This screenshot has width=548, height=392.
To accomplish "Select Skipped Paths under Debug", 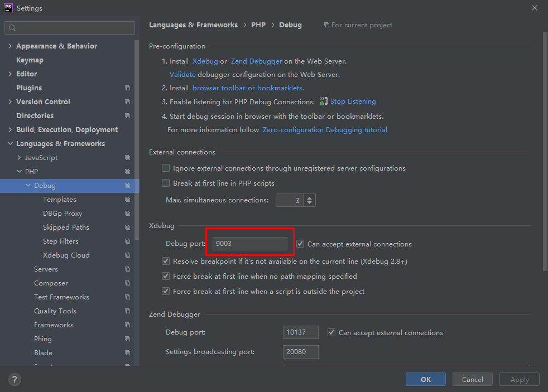I will [66, 228].
